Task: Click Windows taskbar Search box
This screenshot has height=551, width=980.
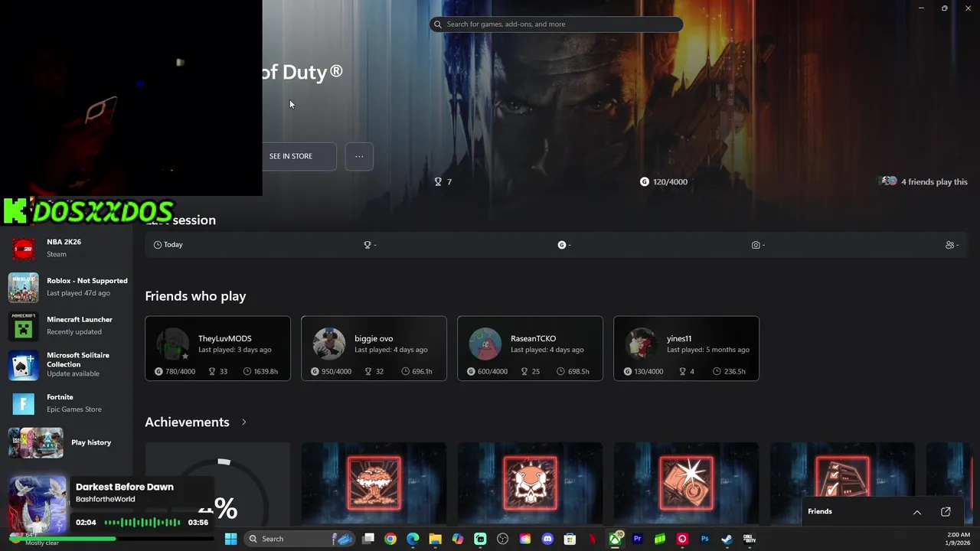Action: point(301,539)
